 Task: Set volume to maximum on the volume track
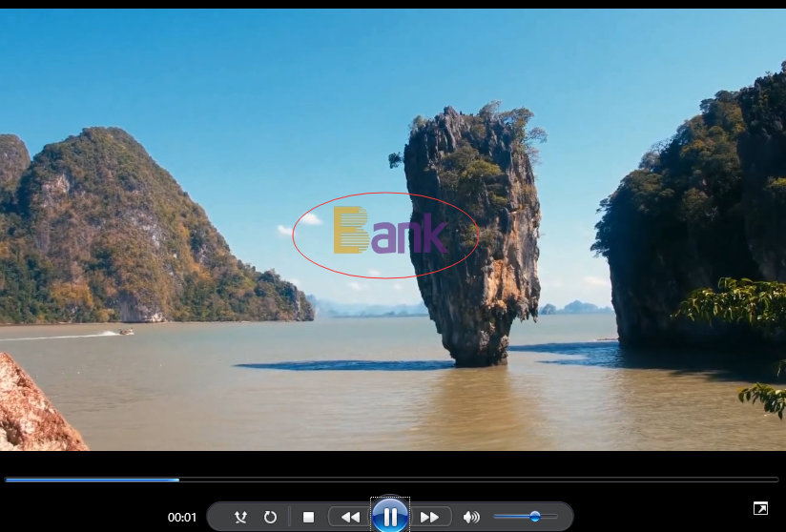556,517
